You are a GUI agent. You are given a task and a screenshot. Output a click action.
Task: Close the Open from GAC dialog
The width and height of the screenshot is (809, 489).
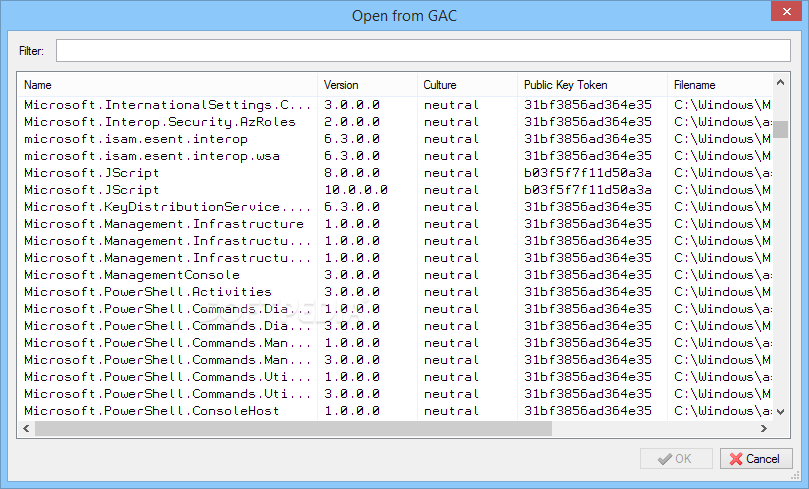coord(786,11)
